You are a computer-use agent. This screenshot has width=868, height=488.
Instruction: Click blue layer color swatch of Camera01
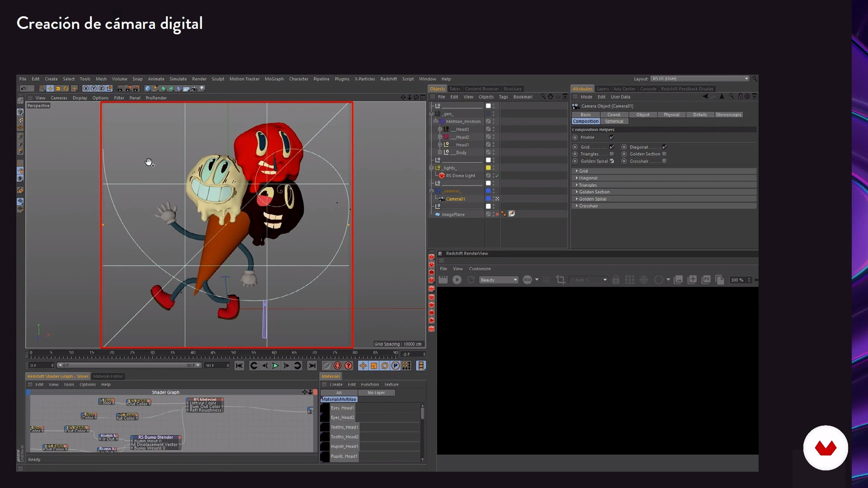(x=488, y=199)
